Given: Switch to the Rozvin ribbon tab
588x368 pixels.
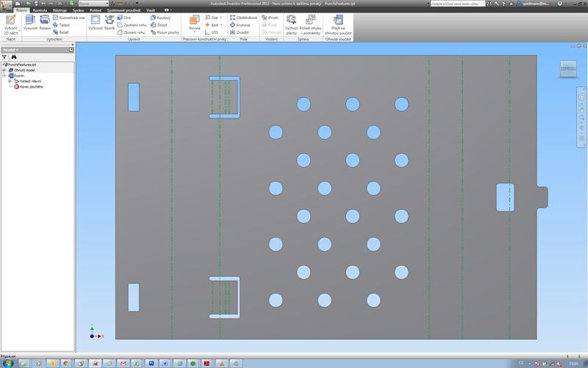Looking at the screenshot, I should 22,10.
